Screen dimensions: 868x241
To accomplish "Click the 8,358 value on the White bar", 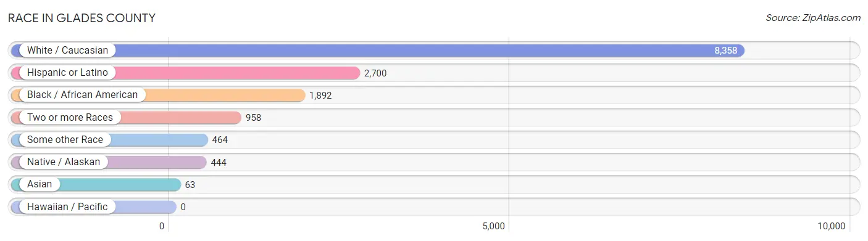I will tap(726, 51).
